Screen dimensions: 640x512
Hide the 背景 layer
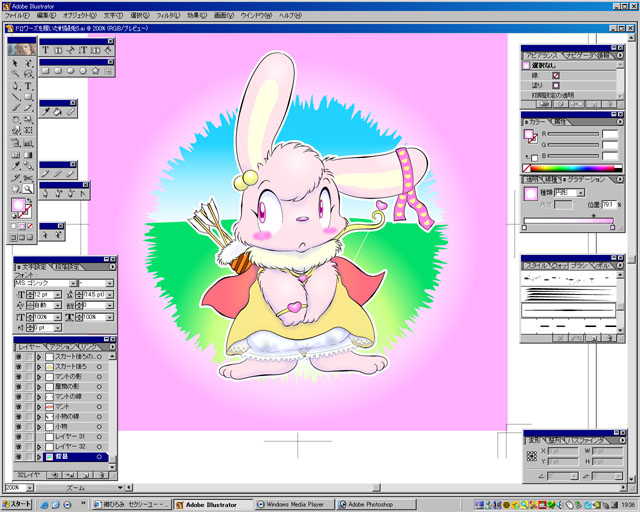tap(18, 457)
